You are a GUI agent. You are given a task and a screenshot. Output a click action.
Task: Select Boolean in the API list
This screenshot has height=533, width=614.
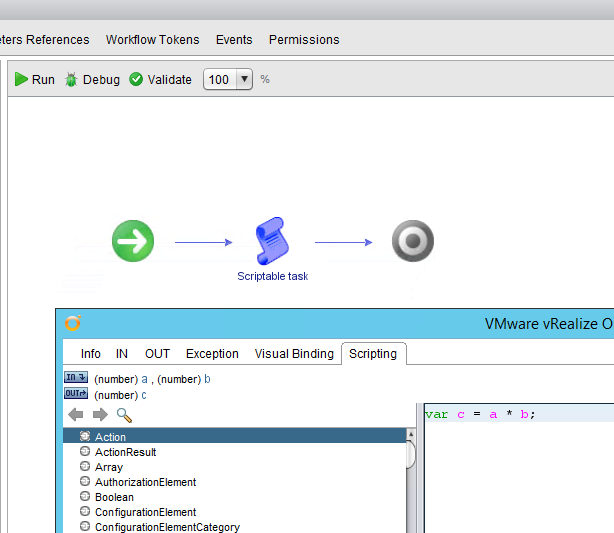(114, 497)
